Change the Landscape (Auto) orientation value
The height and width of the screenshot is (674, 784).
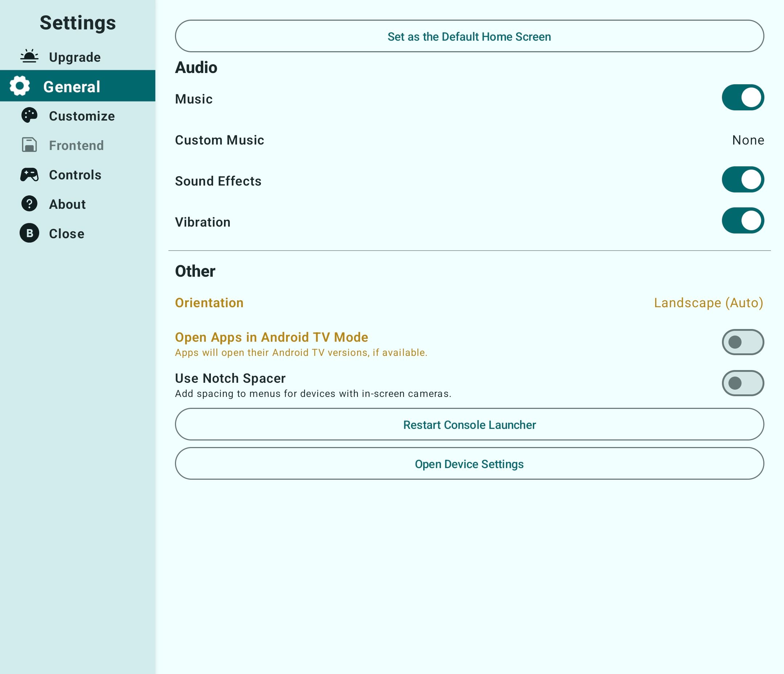[x=709, y=303]
